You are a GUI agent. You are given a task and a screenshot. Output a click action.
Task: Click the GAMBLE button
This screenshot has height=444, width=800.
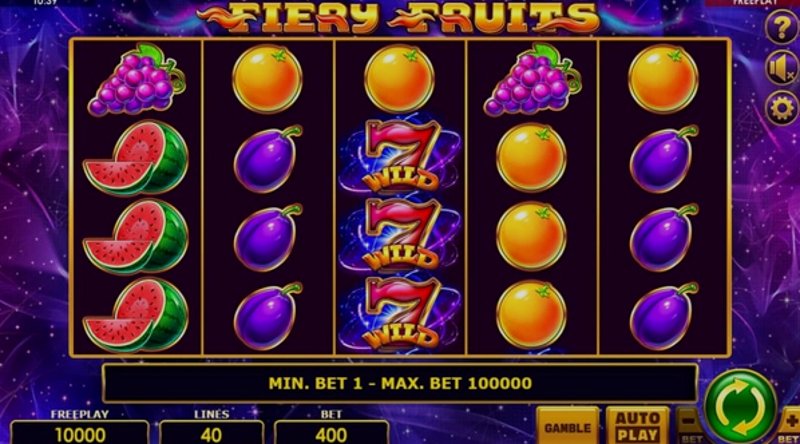[567, 426]
